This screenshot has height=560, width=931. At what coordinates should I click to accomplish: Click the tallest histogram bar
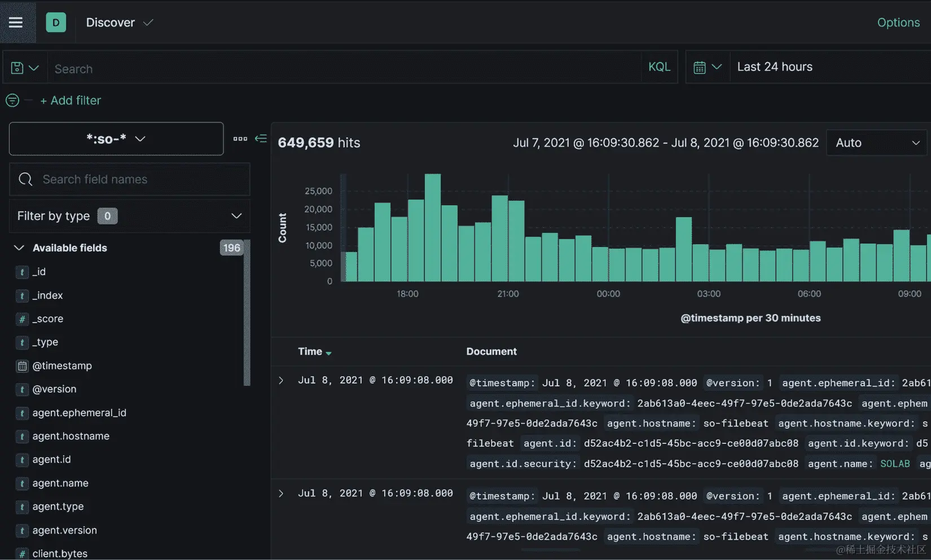pos(433,227)
